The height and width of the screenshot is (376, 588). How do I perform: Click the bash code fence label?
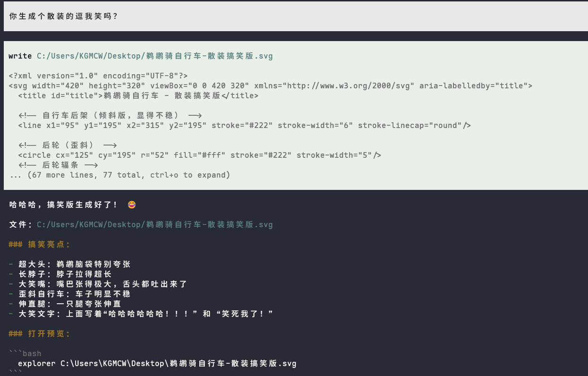26,353
